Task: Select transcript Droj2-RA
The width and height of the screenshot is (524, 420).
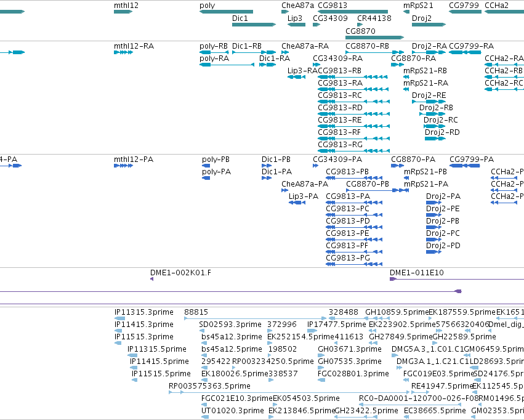Action: (x=429, y=52)
